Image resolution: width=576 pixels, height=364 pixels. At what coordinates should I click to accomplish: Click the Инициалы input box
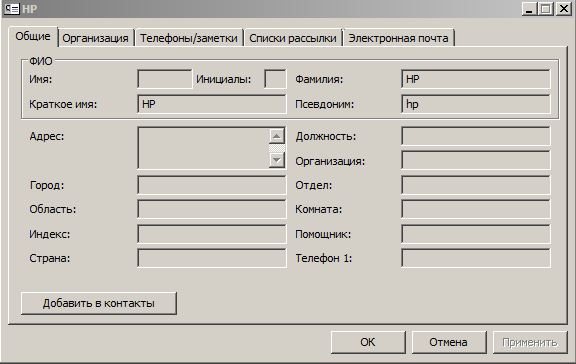(275, 79)
